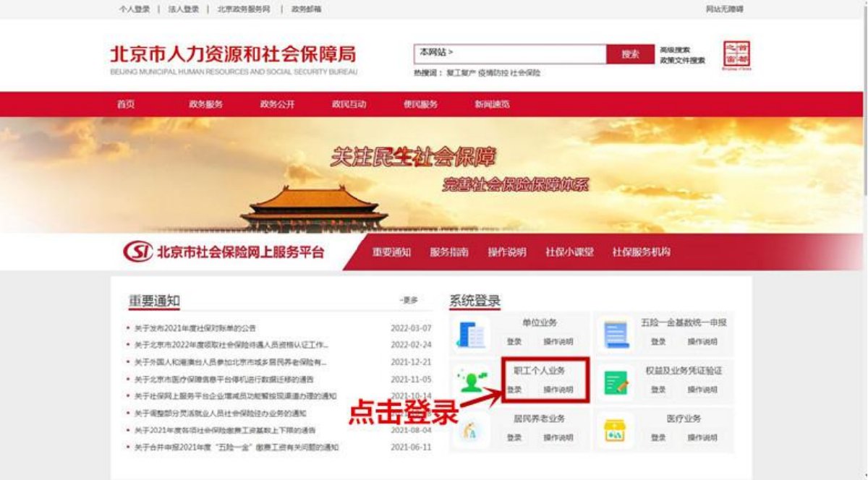Open 网站无障碍 accessibility link
868x480 pixels.
(725, 9)
